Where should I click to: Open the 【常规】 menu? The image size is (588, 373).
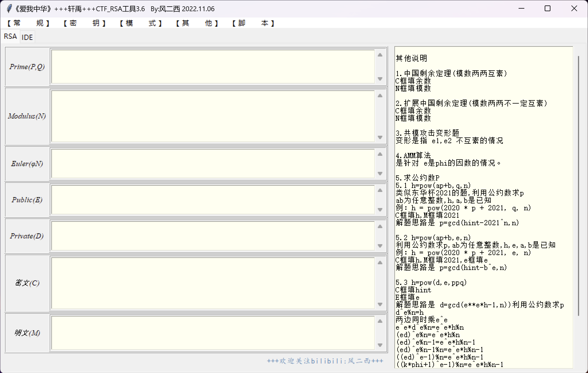(28, 23)
